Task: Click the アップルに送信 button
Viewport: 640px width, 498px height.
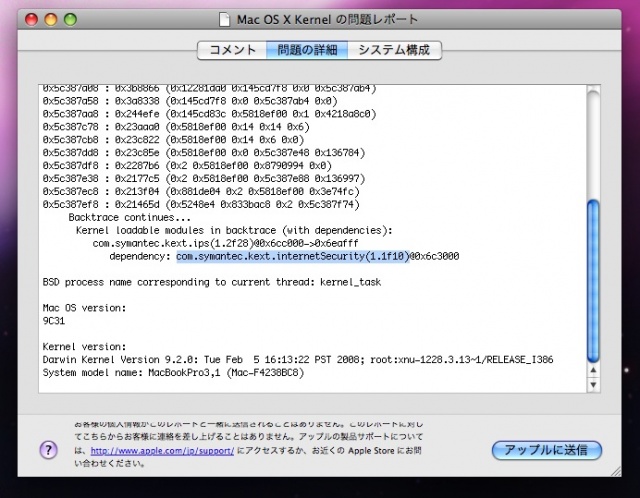Action: (x=547, y=450)
